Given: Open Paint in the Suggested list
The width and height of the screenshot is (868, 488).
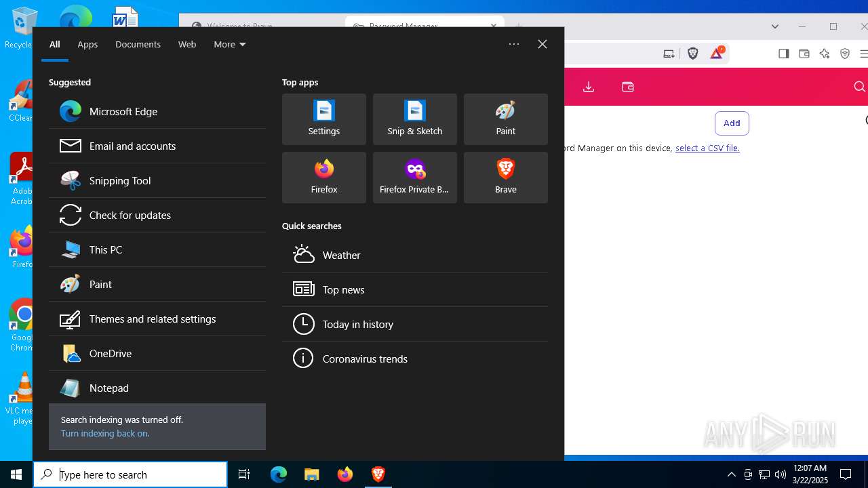Looking at the screenshot, I should 157,284.
